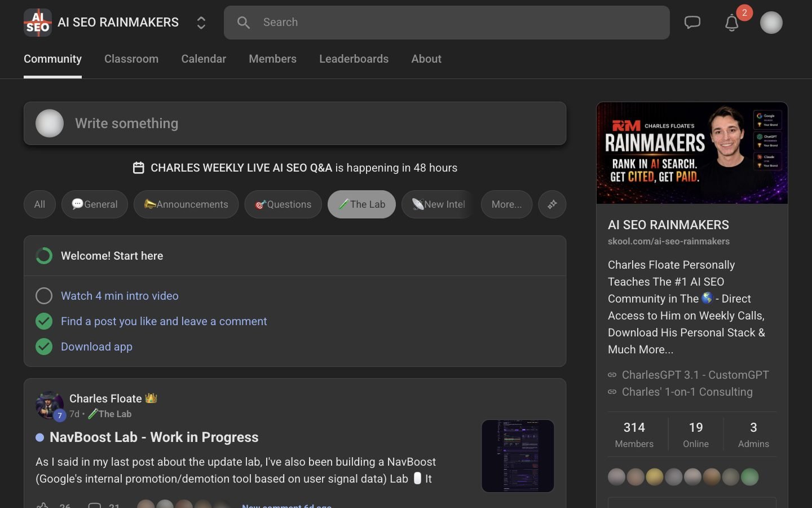Screen dimensions: 812x508
Task: Select the Community tab
Action: pyautogui.click(x=52, y=59)
